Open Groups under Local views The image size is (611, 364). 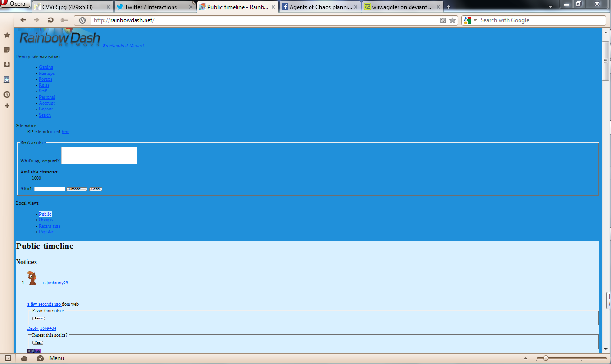[x=46, y=220]
